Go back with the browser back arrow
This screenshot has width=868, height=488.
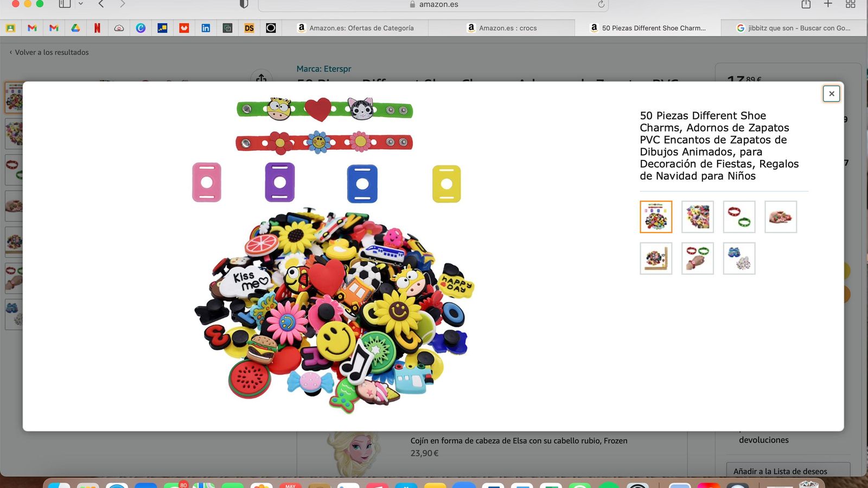click(x=101, y=4)
